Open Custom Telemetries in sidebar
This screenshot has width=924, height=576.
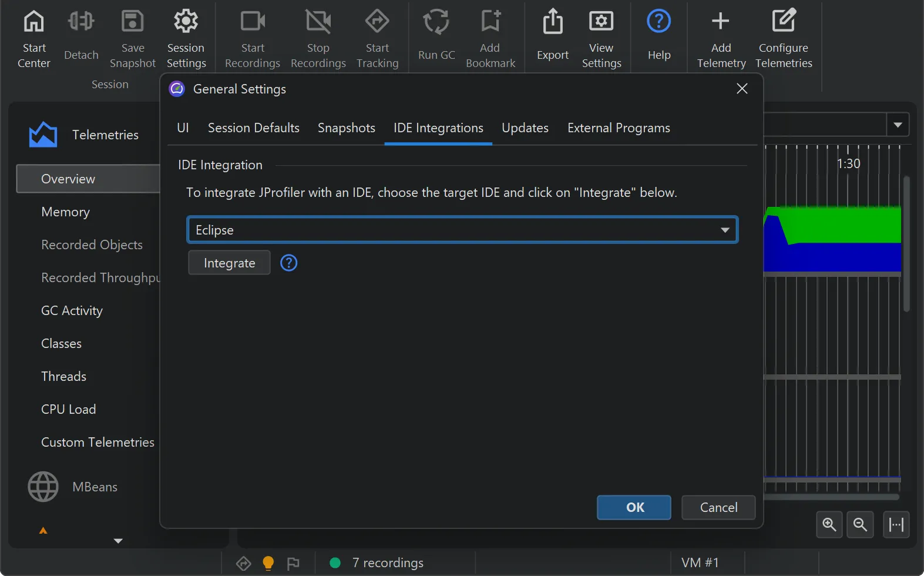point(98,442)
